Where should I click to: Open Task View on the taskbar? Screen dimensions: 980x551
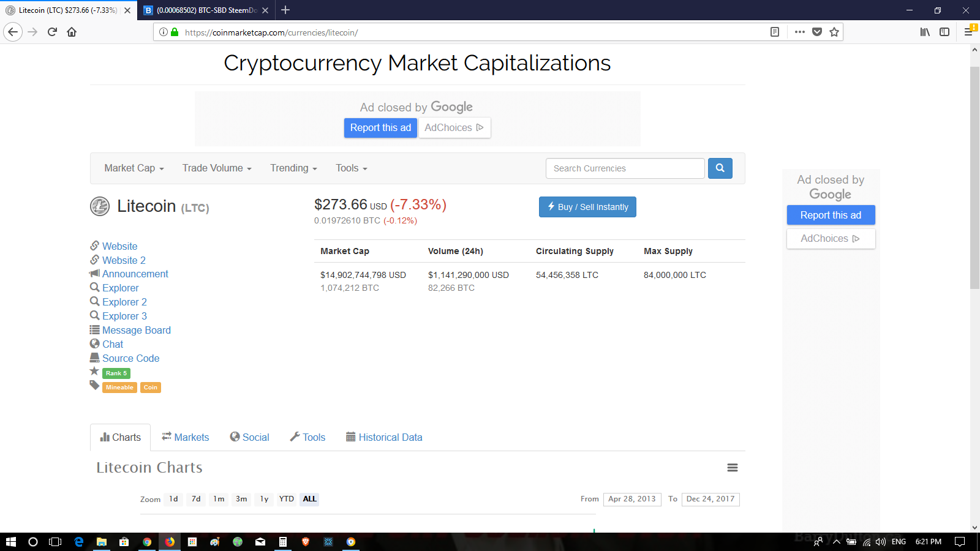(55, 542)
